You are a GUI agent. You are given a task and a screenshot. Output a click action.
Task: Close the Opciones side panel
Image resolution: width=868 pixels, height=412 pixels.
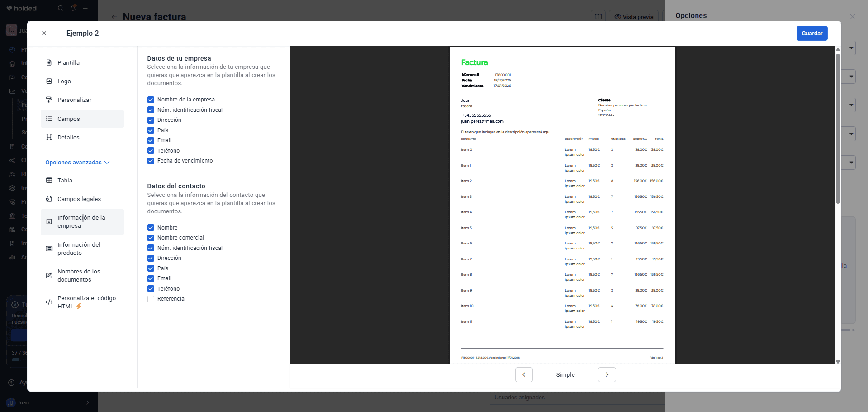click(x=852, y=17)
